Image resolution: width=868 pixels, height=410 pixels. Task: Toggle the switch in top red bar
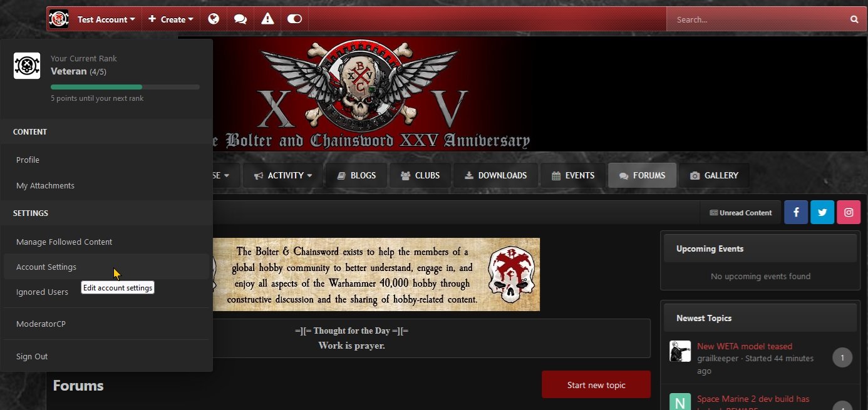(294, 19)
